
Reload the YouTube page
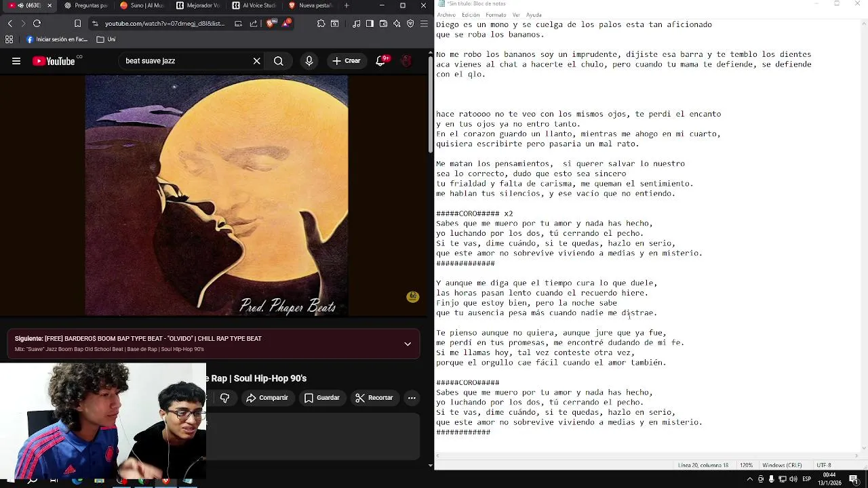click(x=37, y=24)
